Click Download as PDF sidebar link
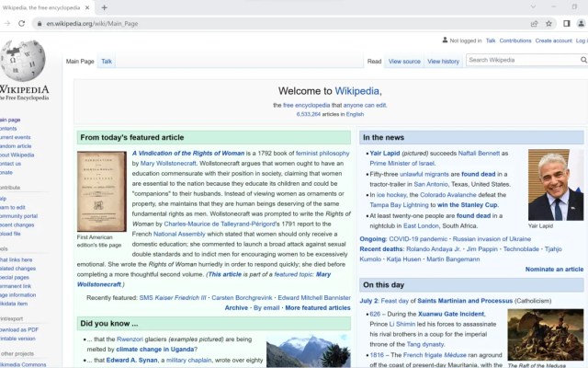 tap(19, 329)
